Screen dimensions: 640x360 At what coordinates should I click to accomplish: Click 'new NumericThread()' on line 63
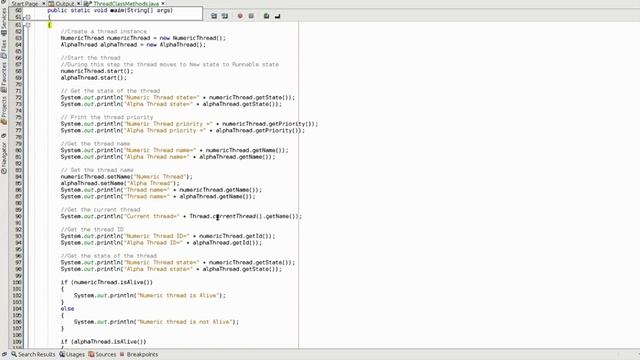click(191, 38)
